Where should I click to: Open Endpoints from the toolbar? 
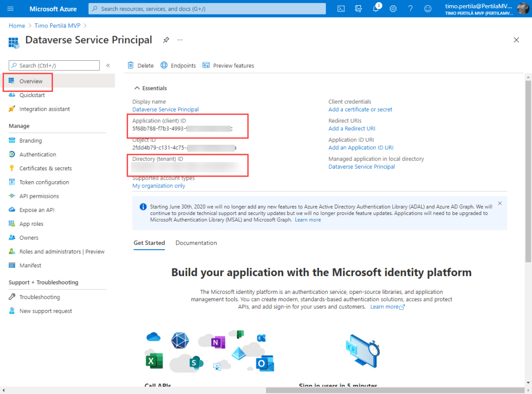coord(178,65)
